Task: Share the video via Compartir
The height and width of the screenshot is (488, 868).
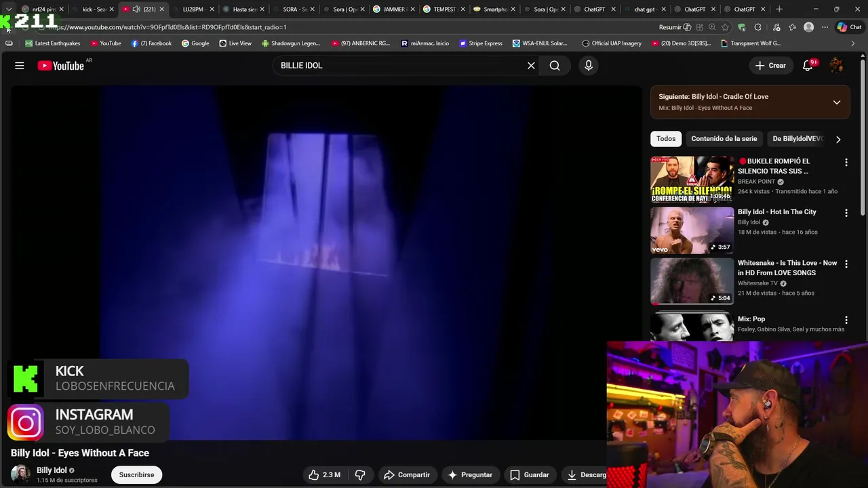Action: pos(406,475)
